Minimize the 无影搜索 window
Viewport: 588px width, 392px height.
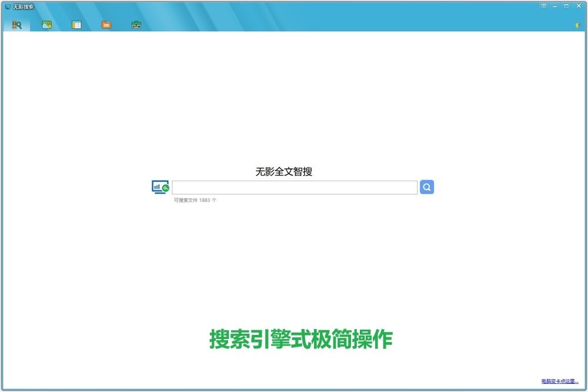tap(555, 6)
